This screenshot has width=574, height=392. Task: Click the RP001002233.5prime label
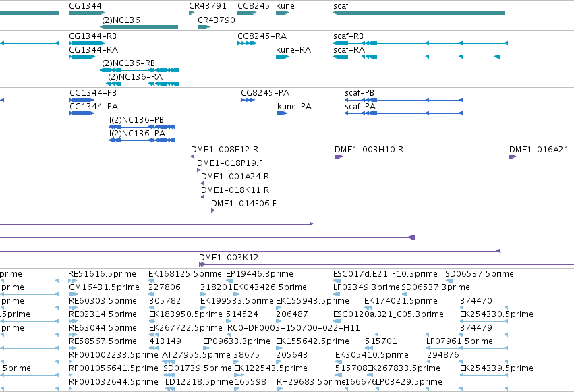coord(113,355)
